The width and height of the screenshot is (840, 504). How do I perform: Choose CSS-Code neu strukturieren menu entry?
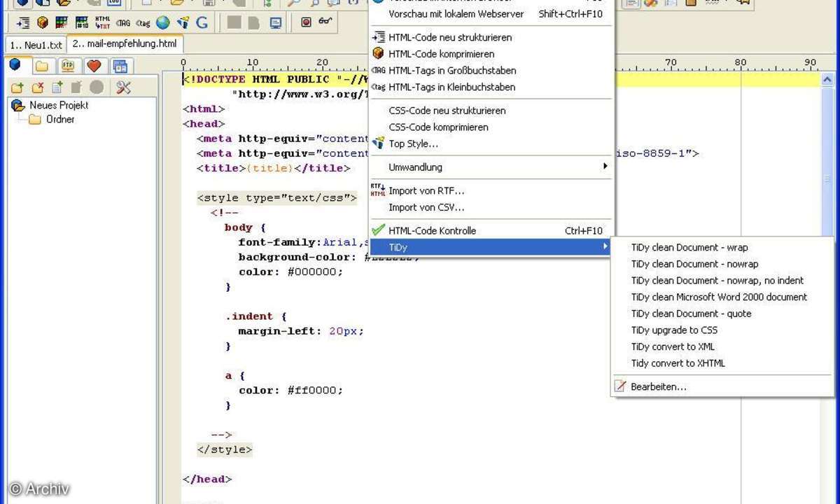coord(491,111)
